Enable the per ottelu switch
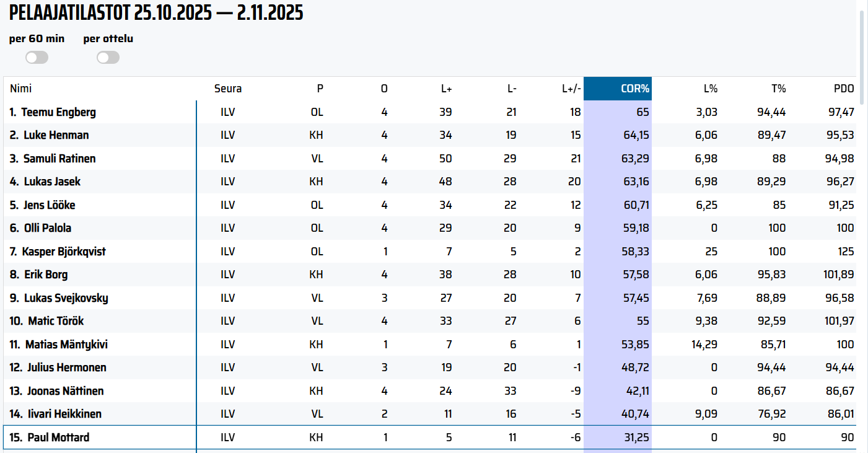Viewport: 868px width, 453px height. (x=108, y=58)
